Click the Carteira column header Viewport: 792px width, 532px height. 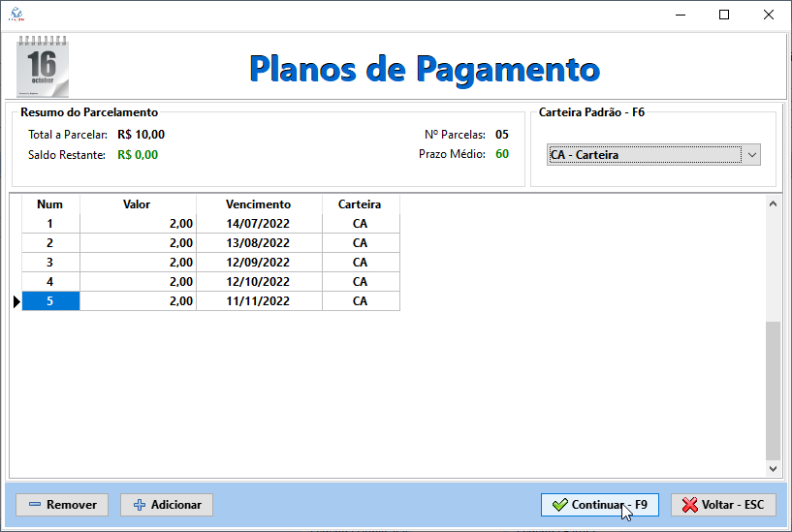(361, 204)
